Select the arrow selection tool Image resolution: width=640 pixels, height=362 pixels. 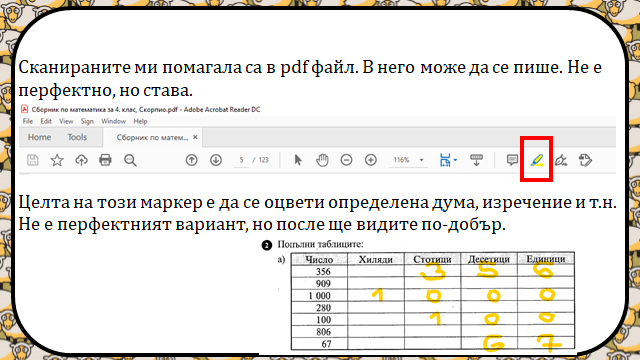click(x=298, y=160)
